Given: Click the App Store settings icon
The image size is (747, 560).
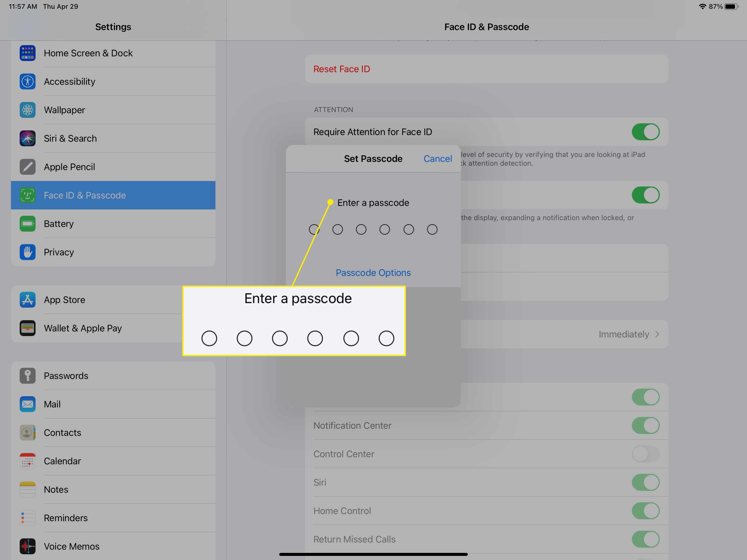Looking at the screenshot, I should point(28,299).
